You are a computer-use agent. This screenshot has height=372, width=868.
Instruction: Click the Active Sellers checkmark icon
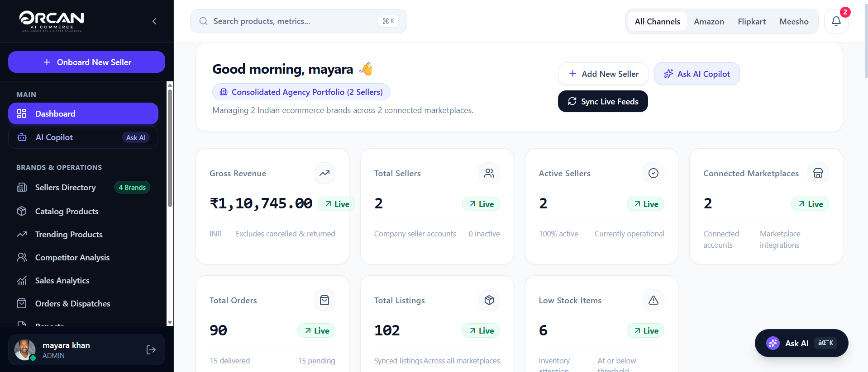(653, 173)
